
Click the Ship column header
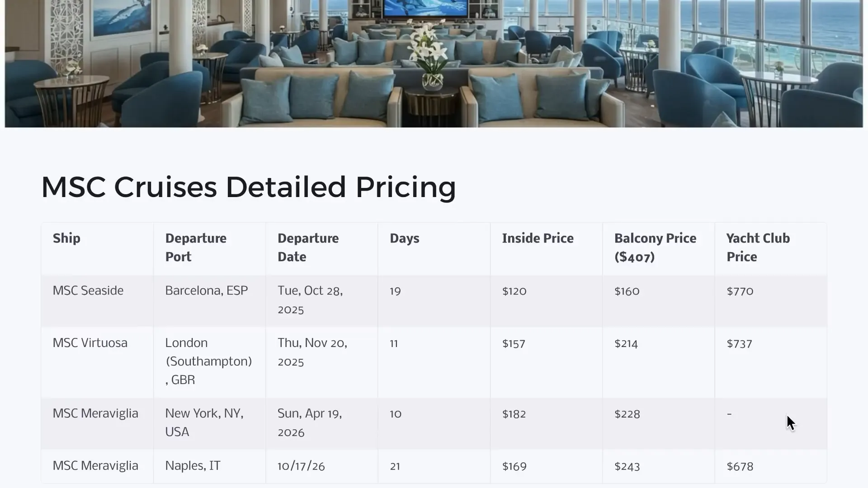click(66, 238)
